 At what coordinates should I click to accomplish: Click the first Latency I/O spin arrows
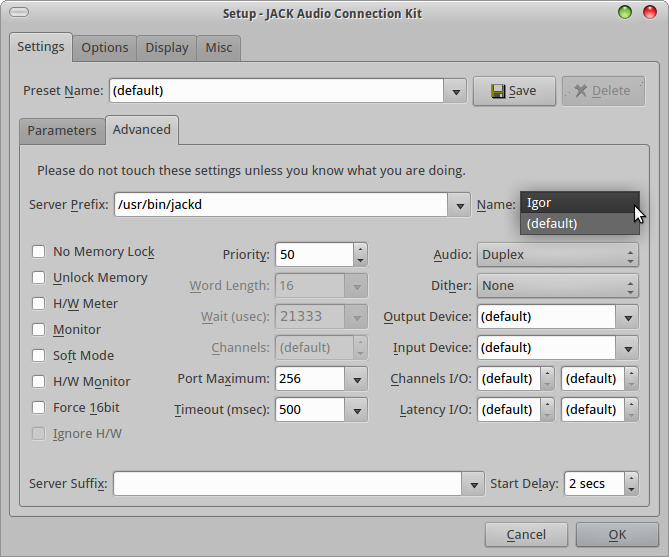pos(547,410)
